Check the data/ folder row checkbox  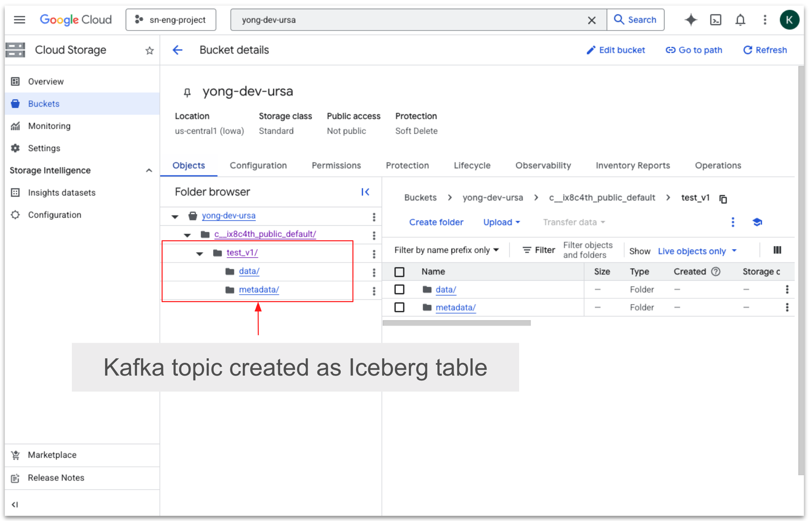(x=399, y=290)
